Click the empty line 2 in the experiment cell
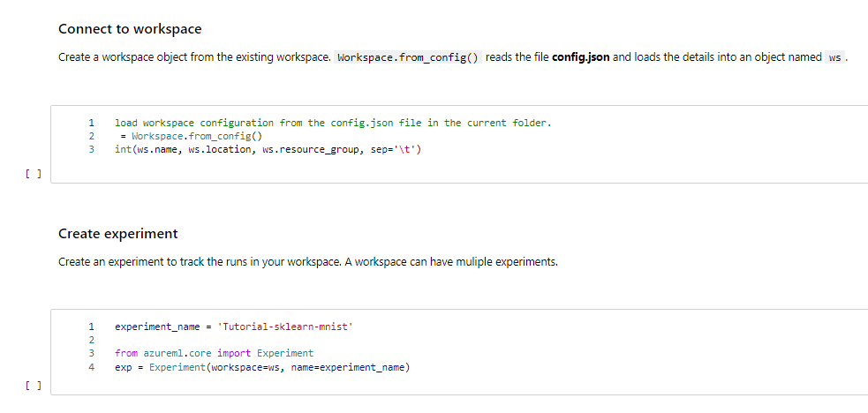868x413 pixels. [x=265, y=340]
